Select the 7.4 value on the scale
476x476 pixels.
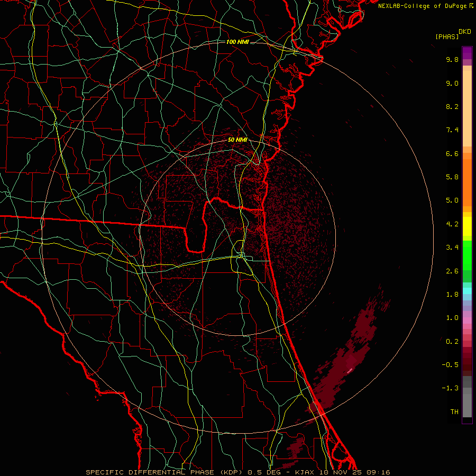click(452, 130)
